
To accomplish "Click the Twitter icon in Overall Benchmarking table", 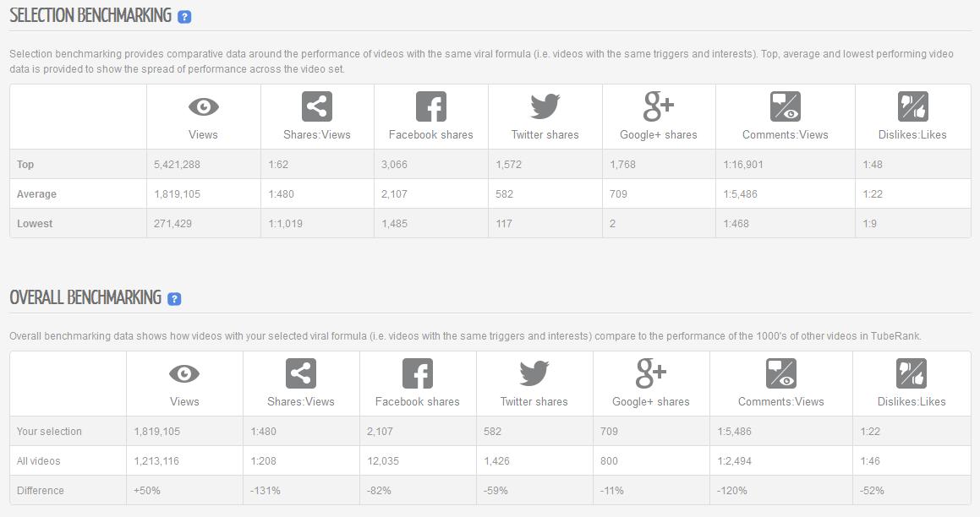I will pos(534,374).
